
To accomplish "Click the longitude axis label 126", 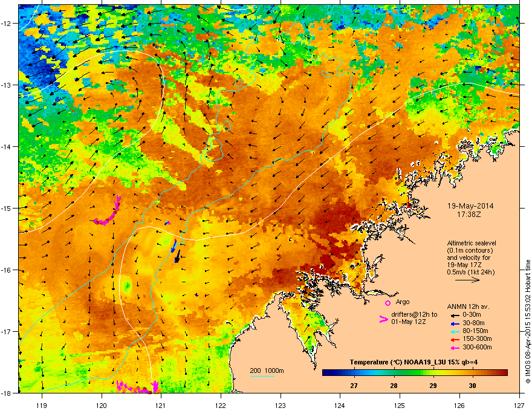I will coord(459,405).
